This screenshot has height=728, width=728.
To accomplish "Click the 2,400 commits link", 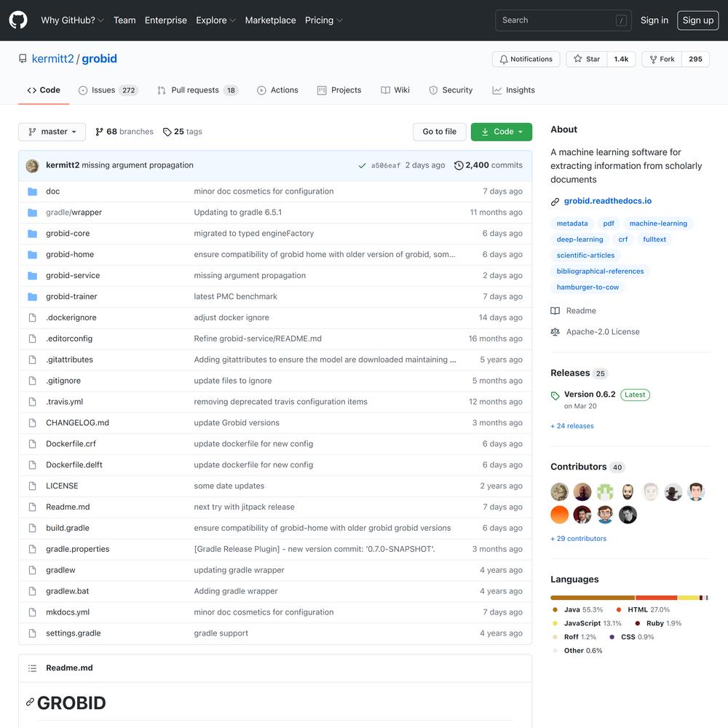I will pos(488,165).
